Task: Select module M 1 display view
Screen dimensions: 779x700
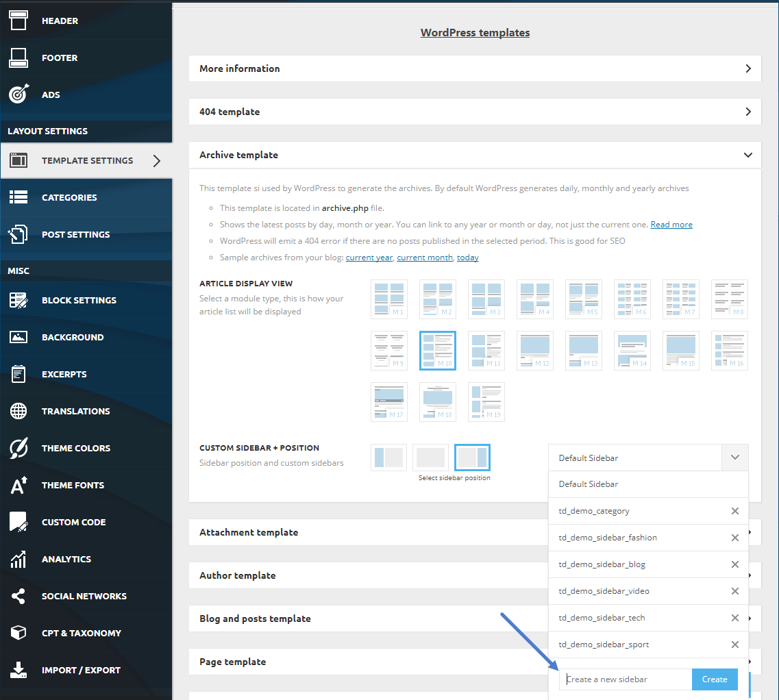Action: coord(389,299)
